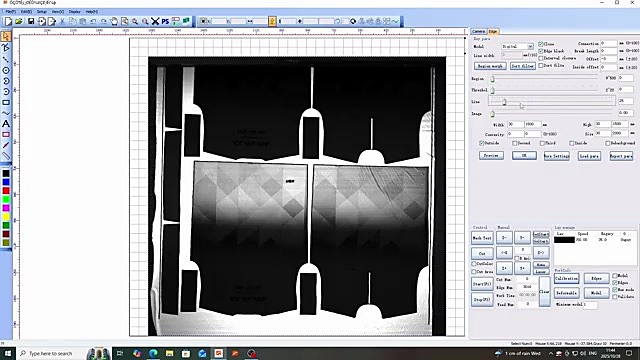Select the node edit tool in left toolbox
Image resolution: width=640 pixels, height=360 pixels.
(x=6, y=48)
